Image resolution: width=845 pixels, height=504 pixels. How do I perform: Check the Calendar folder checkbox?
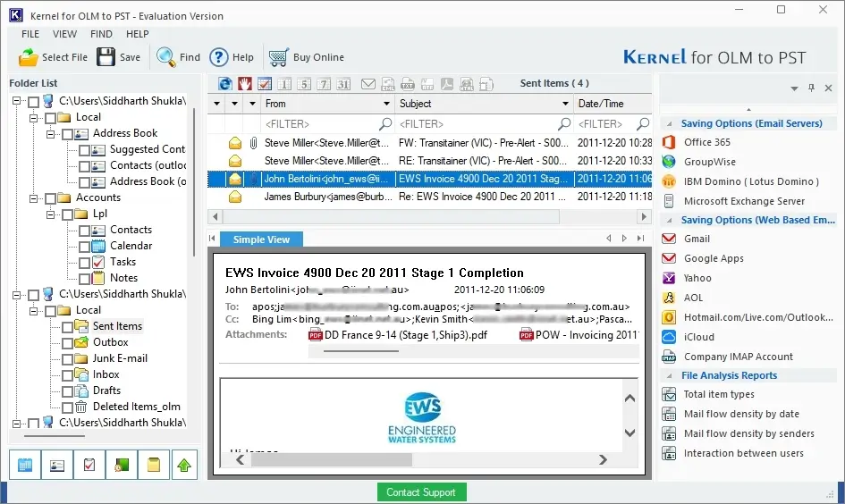pos(85,247)
